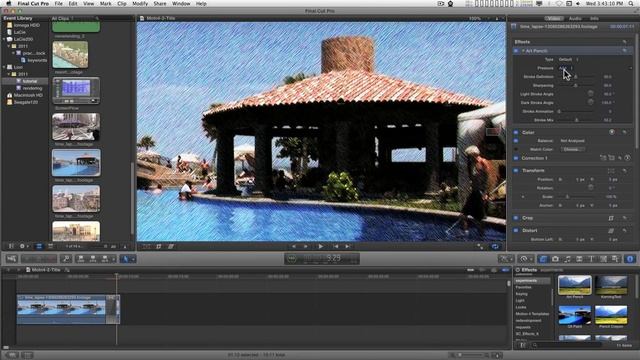640x360 pixels.
Task: Toggle the Inspector info button
Action: [630, 259]
